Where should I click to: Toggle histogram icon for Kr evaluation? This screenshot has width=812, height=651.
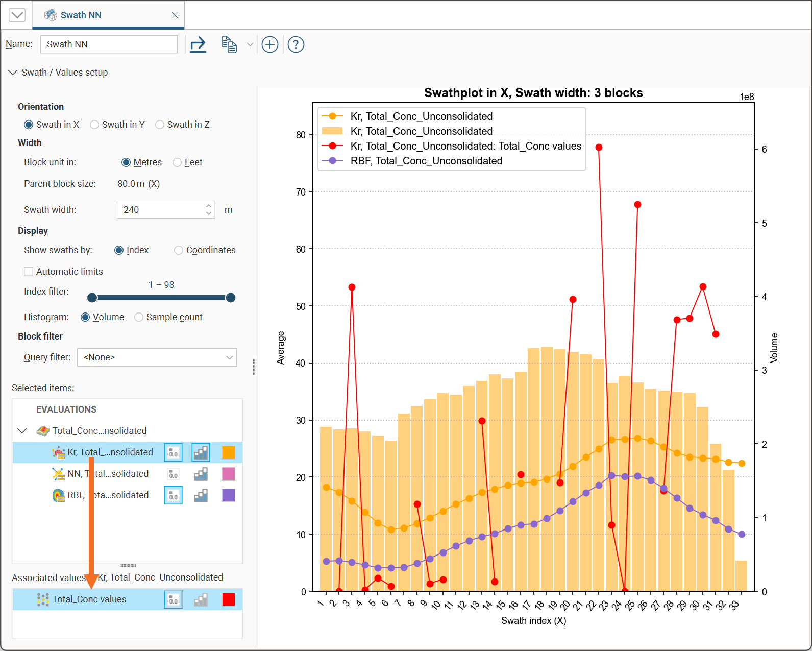201,452
